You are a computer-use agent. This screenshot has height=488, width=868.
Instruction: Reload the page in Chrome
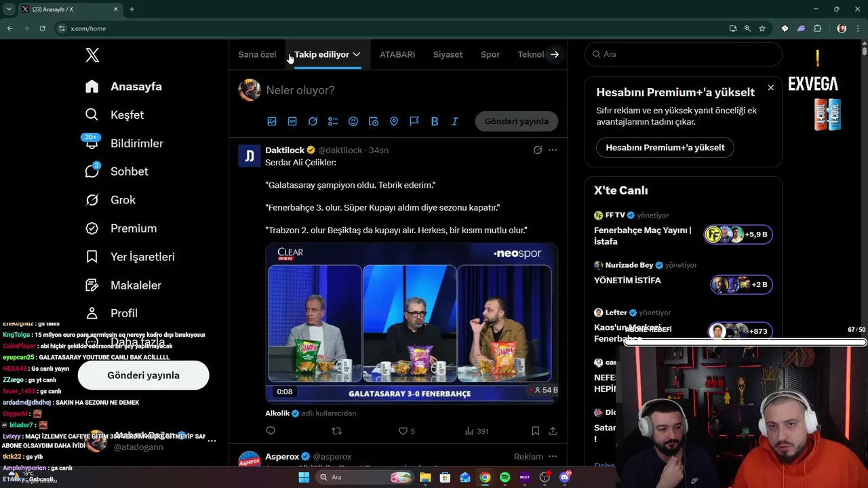(42, 28)
